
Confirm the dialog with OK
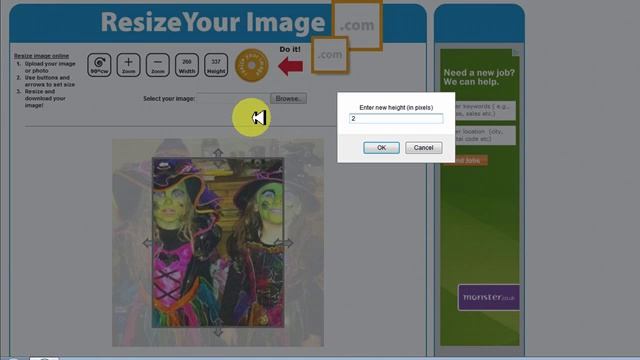coord(381,148)
